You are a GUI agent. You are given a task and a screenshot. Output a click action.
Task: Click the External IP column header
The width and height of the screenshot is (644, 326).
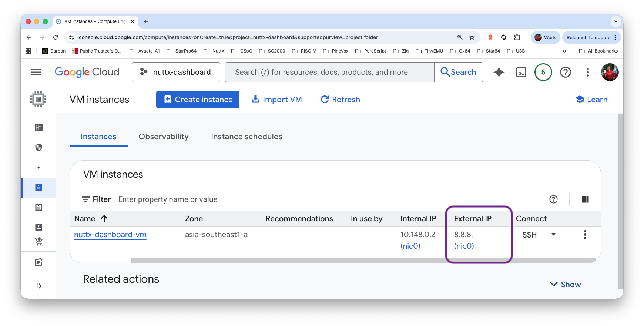click(473, 219)
